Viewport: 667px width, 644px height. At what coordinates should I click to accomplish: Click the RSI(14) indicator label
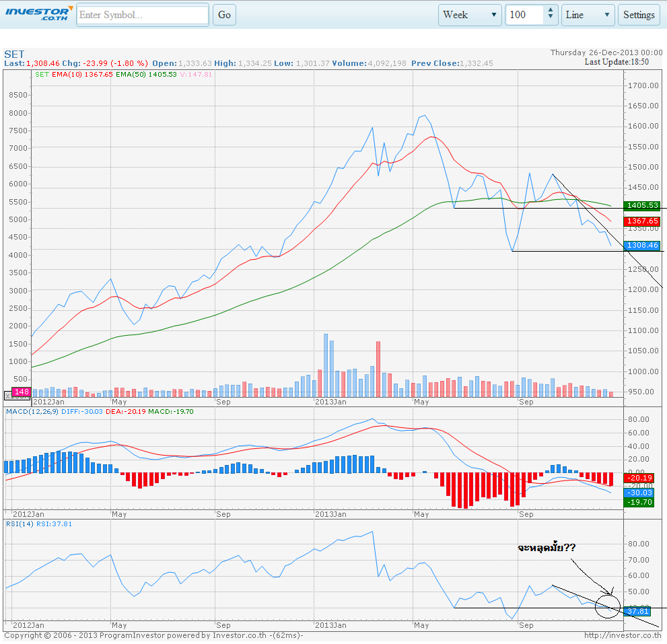[20, 524]
